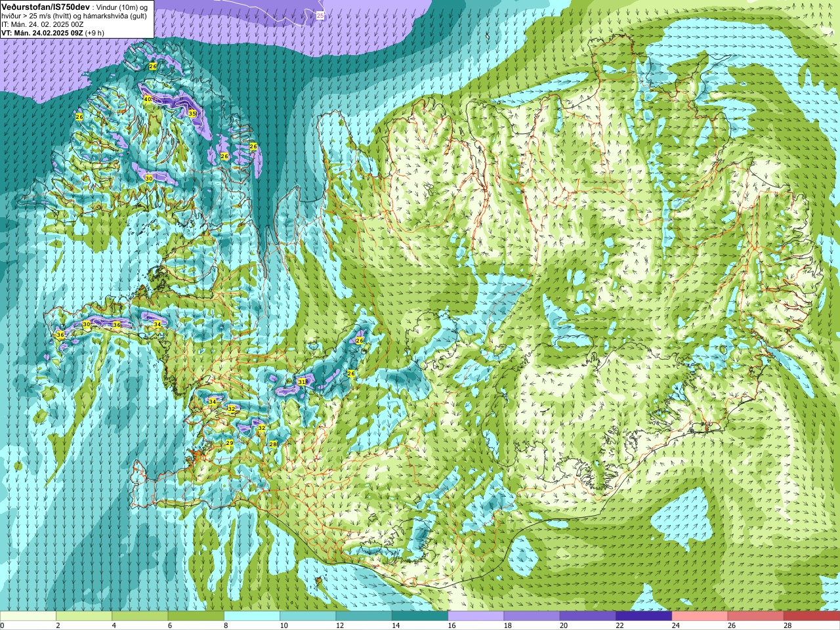The image size is (840, 630).
Task: Click the legend scale number 8
Action: (x=226, y=625)
